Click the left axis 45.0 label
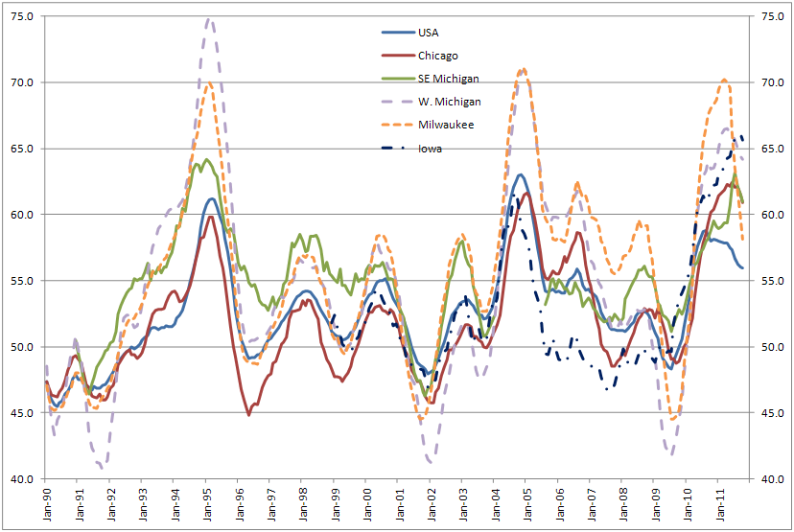This screenshot has width=794, height=532. tap(22, 413)
